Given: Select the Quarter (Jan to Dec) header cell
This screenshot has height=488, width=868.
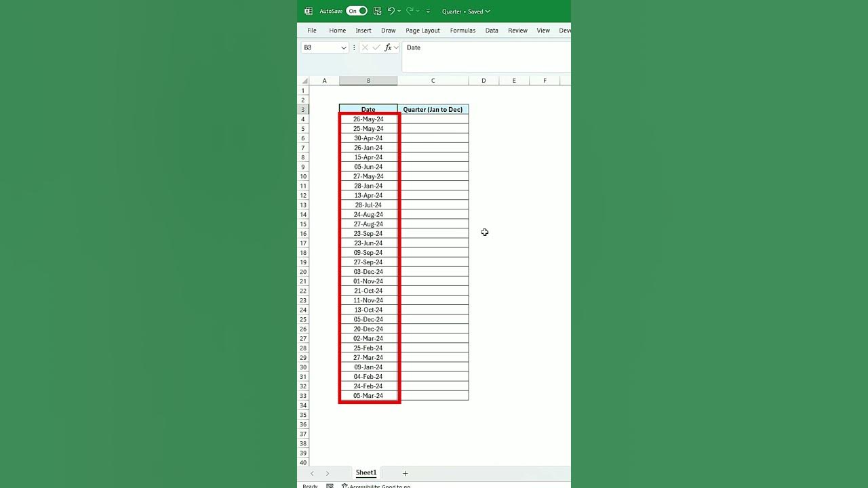Looking at the screenshot, I should pos(433,109).
